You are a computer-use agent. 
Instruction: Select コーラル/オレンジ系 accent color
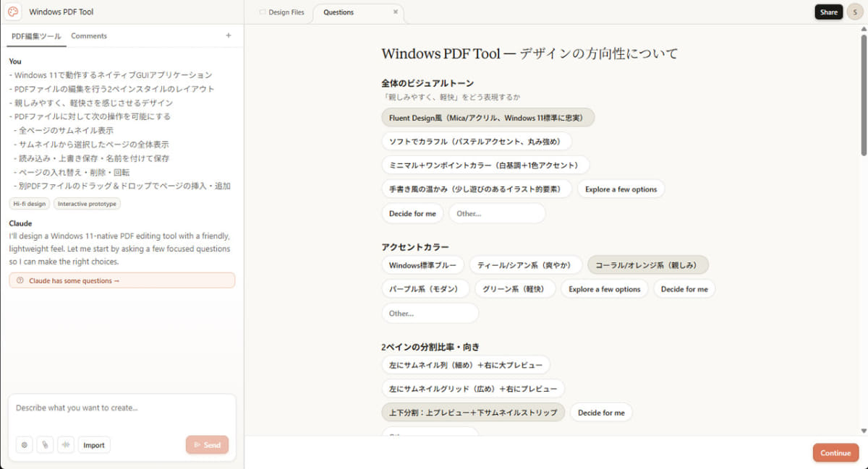tap(648, 265)
